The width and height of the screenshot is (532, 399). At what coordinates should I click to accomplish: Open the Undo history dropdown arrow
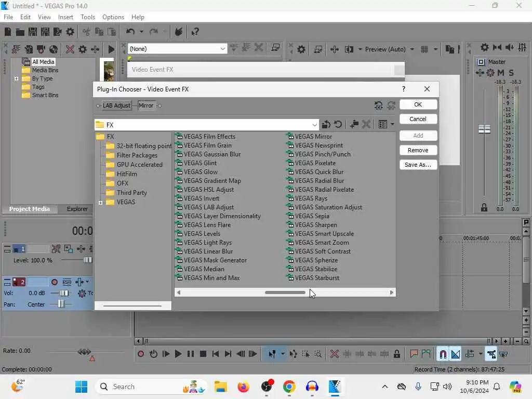click(141, 32)
